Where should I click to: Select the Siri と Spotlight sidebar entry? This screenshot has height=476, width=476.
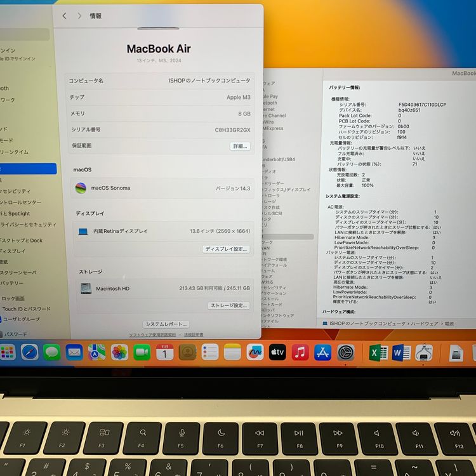pyautogui.click(x=15, y=214)
